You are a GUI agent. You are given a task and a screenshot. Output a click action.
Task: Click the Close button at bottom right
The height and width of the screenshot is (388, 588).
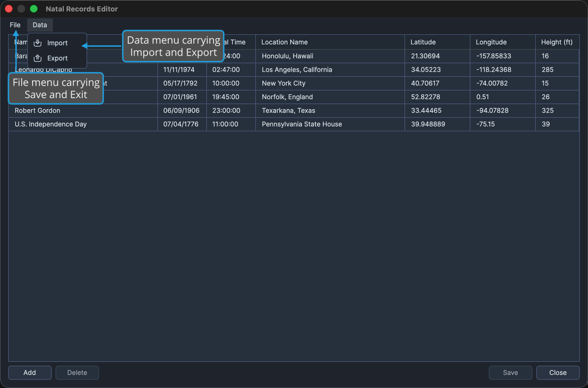[558, 373]
